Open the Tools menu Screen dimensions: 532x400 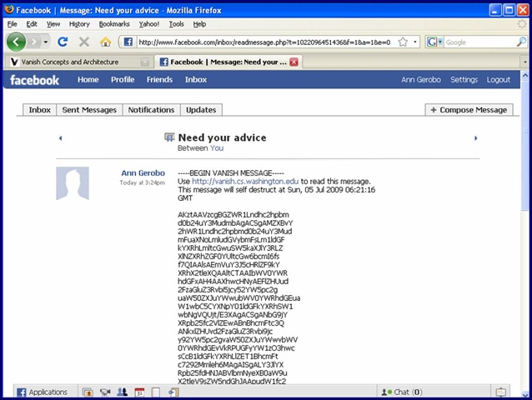[x=177, y=24]
